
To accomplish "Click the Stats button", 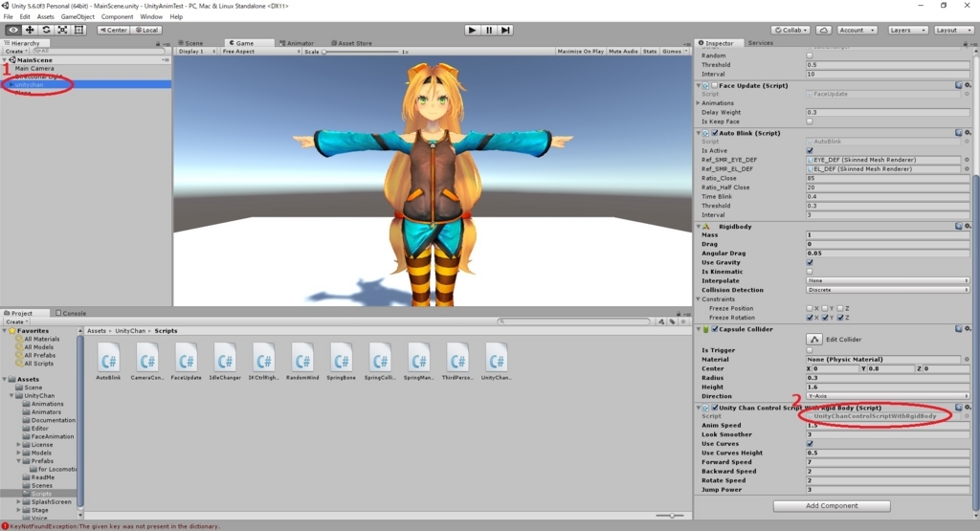I will tap(650, 52).
